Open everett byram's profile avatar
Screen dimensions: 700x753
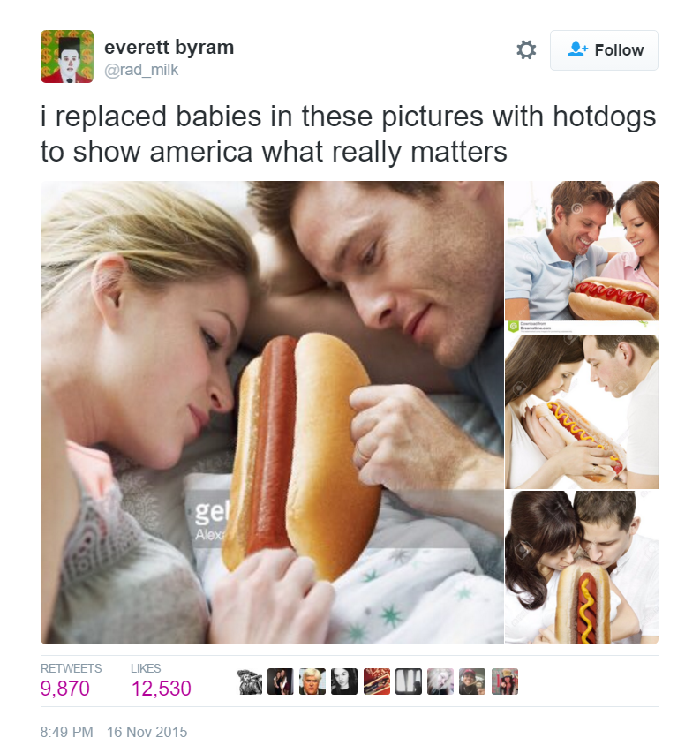click(67, 56)
